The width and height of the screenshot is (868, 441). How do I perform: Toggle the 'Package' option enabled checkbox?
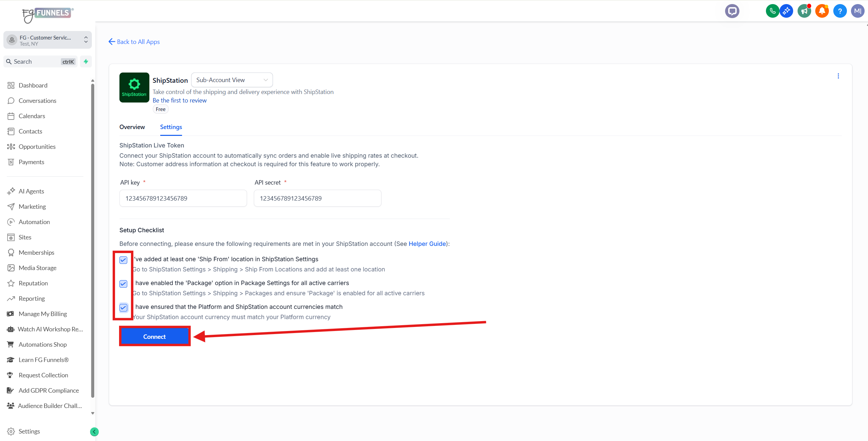pos(124,284)
